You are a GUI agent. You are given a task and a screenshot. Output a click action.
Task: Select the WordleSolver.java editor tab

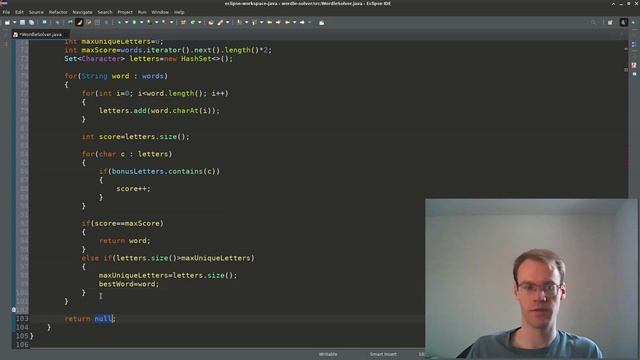pos(40,34)
